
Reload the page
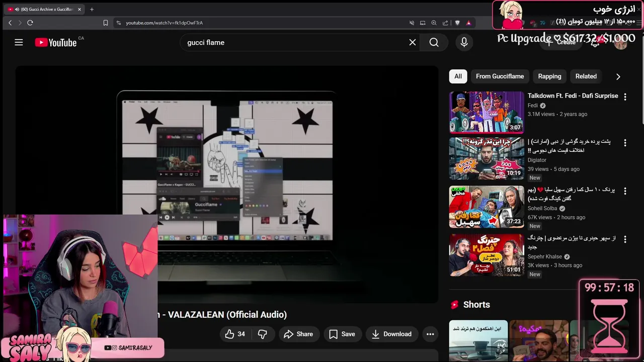click(30, 23)
